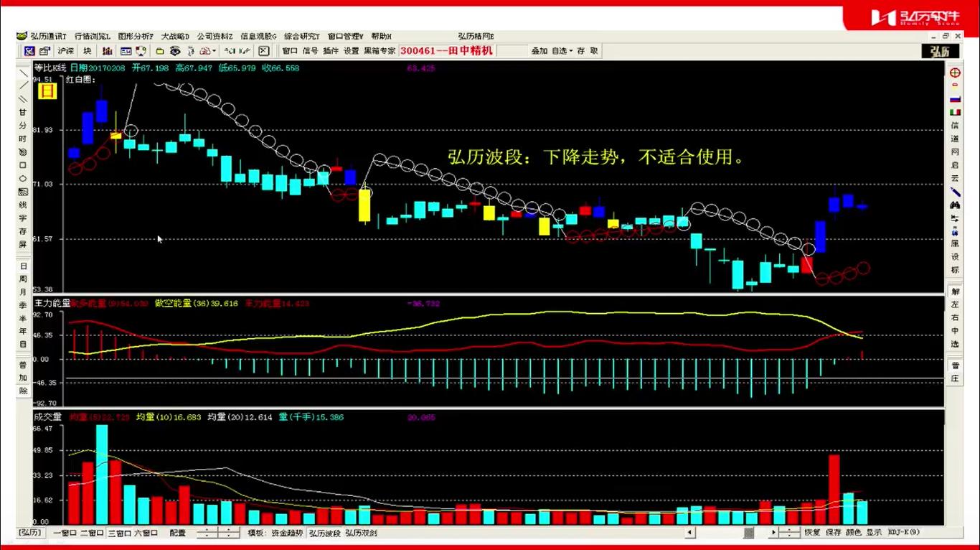Click the first blue toolbar icon

pos(29,51)
